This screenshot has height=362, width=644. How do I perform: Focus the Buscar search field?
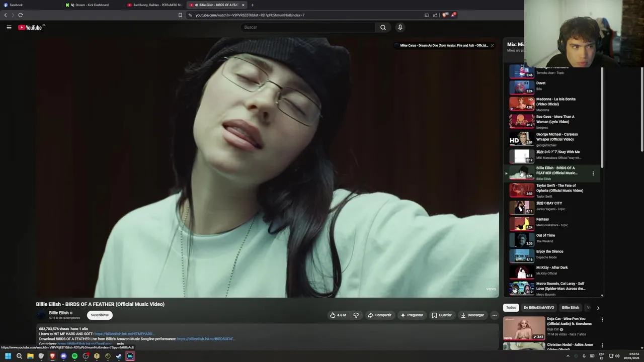[308, 27]
